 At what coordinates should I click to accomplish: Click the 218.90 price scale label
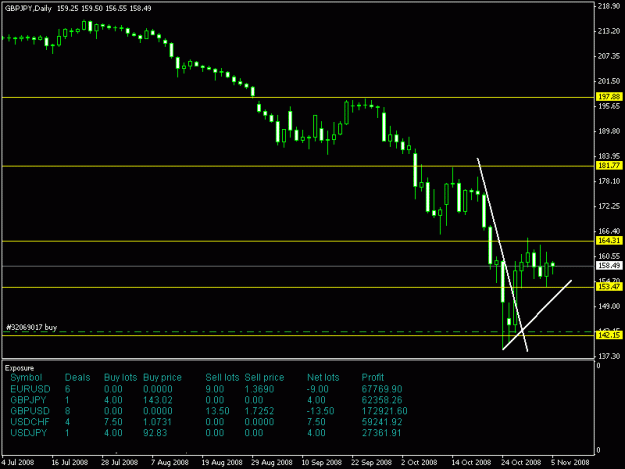pyautogui.click(x=609, y=6)
